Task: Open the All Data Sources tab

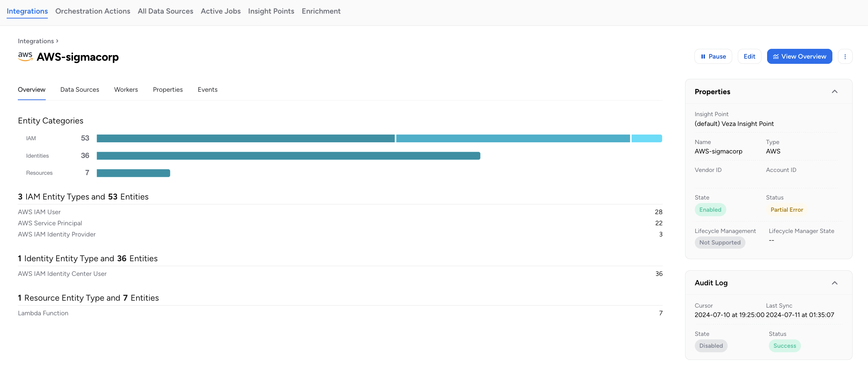Action: click(165, 11)
